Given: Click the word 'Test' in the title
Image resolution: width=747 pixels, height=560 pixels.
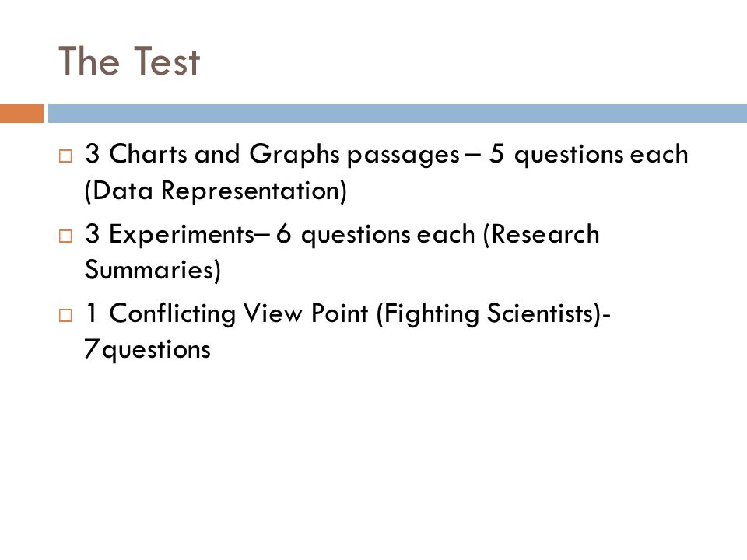Looking at the screenshot, I should pyautogui.click(x=167, y=61).
